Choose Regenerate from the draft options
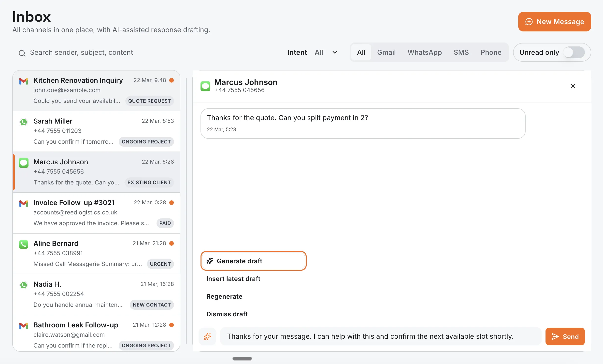The image size is (603, 364). click(x=224, y=296)
